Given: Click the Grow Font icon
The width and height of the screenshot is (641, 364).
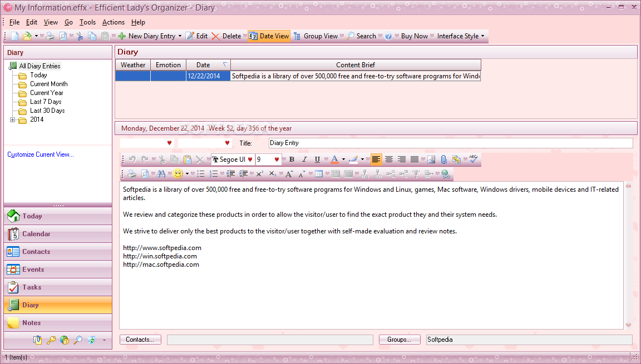Looking at the screenshot, I should point(289,174).
